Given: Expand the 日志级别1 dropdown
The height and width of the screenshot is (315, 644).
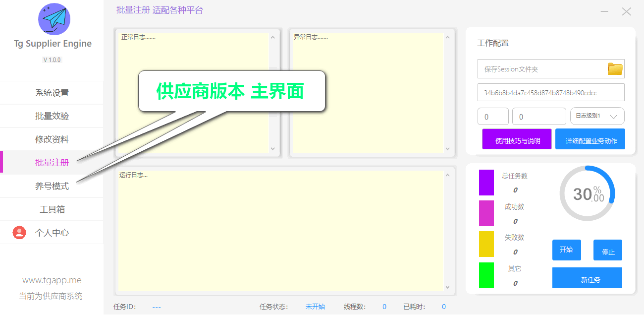Looking at the screenshot, I should click(x=597, y=116).
